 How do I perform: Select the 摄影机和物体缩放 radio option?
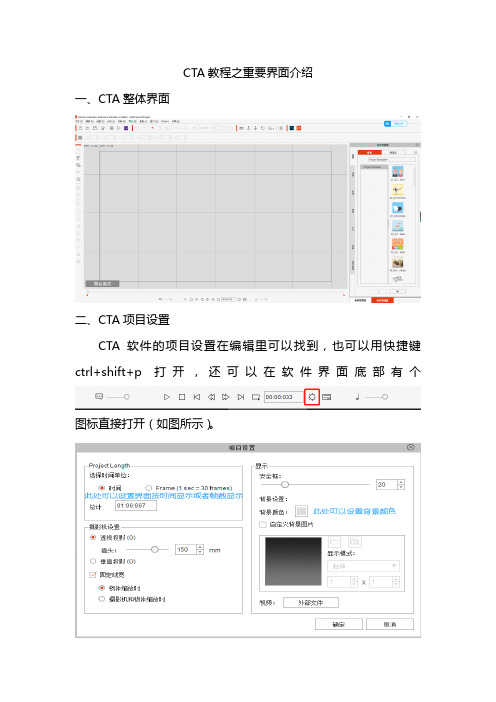click(x=102, y=599)
